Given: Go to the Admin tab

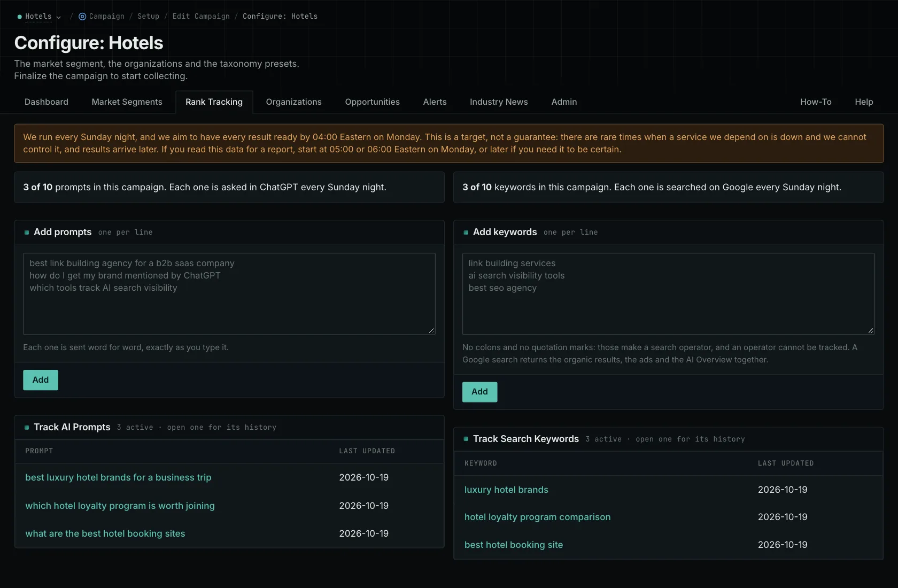Looking at the screenshot, I should [564, 102].
